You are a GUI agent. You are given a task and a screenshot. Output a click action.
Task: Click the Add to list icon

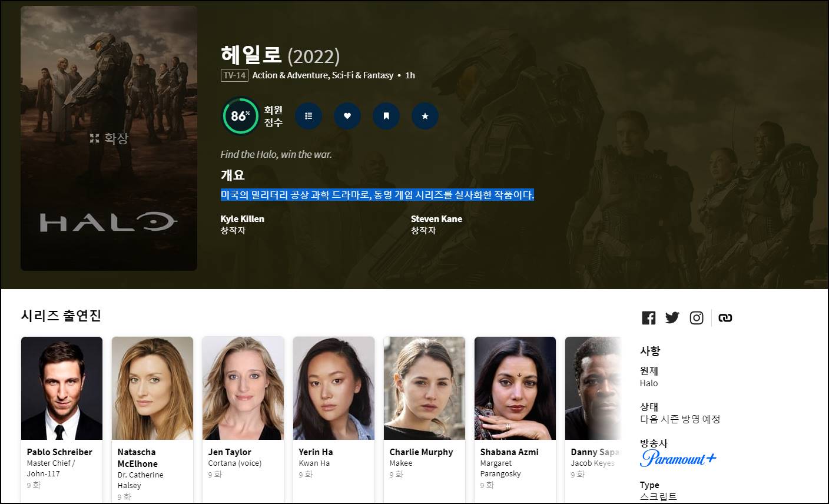click(x=309, y=116)
